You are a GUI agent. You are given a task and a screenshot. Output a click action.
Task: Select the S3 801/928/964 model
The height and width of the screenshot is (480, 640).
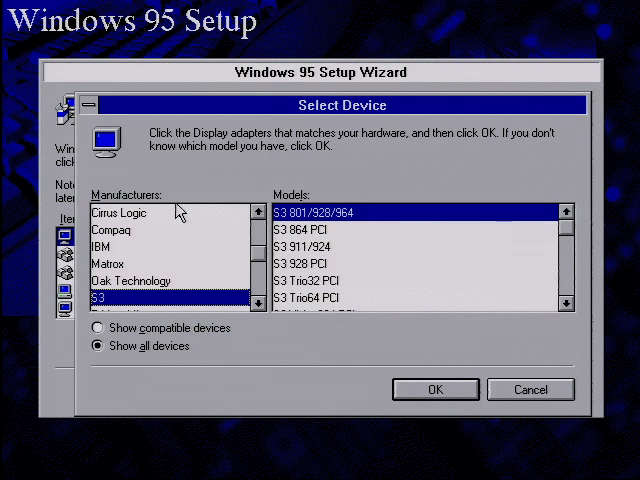coord(416,213)
